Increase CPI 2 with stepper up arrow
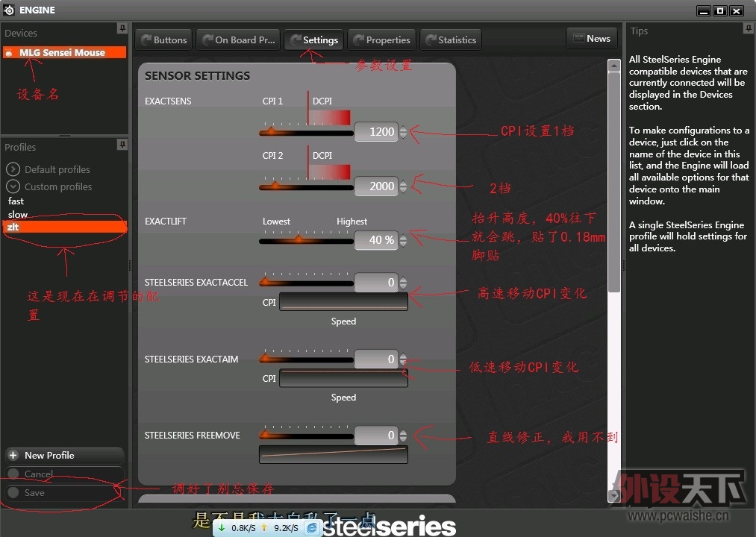This screenshot has height=537, width=756. tap(403, 183)
